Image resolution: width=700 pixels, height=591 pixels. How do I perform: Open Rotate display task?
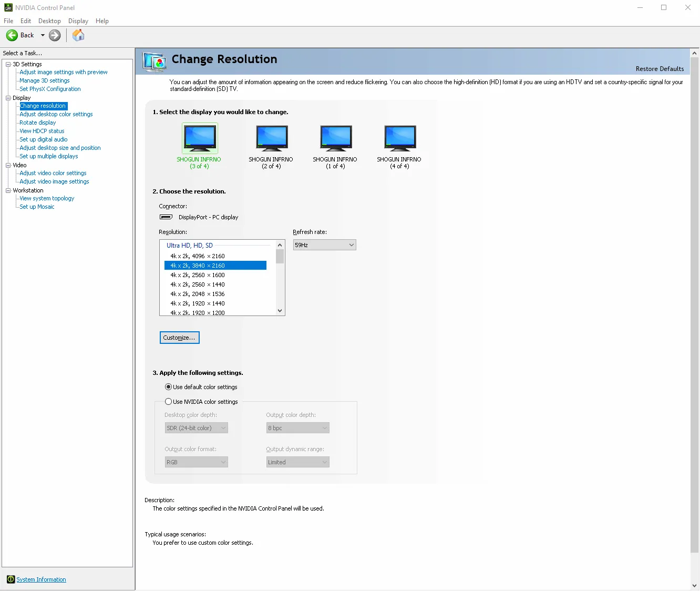tap(38, 123)
